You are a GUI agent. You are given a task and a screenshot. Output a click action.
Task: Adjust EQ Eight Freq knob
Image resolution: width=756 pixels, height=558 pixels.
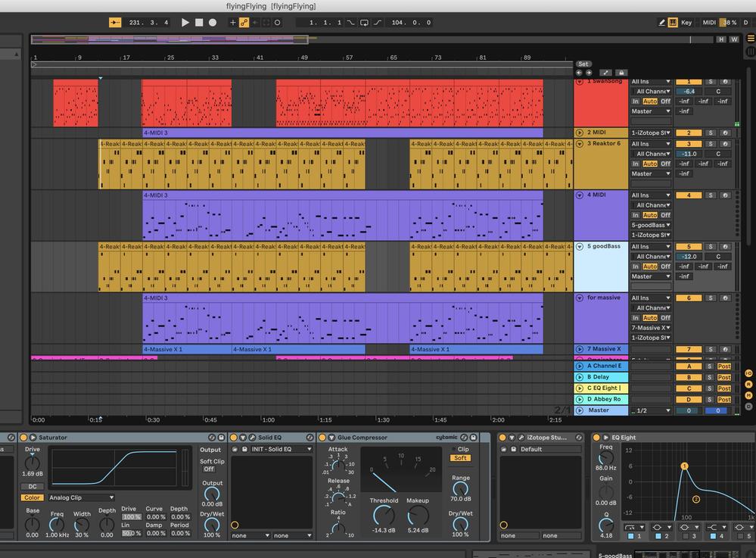606,458
